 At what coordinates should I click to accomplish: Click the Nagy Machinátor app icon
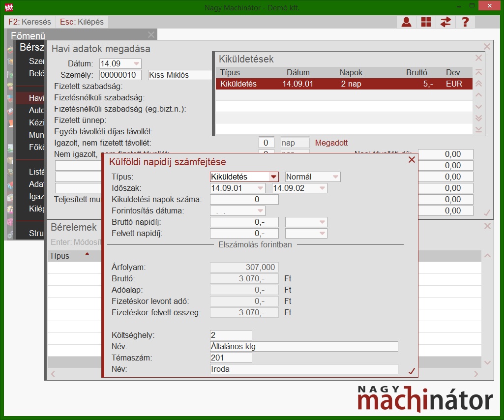click(x=9, y=7)
